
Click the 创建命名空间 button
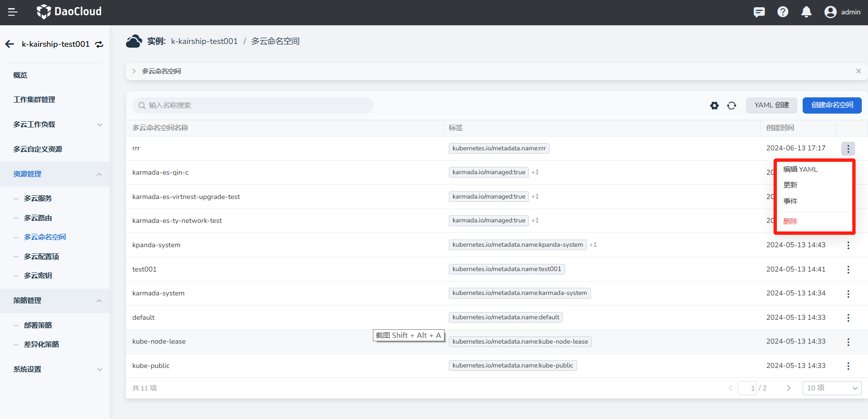[832, 105]
